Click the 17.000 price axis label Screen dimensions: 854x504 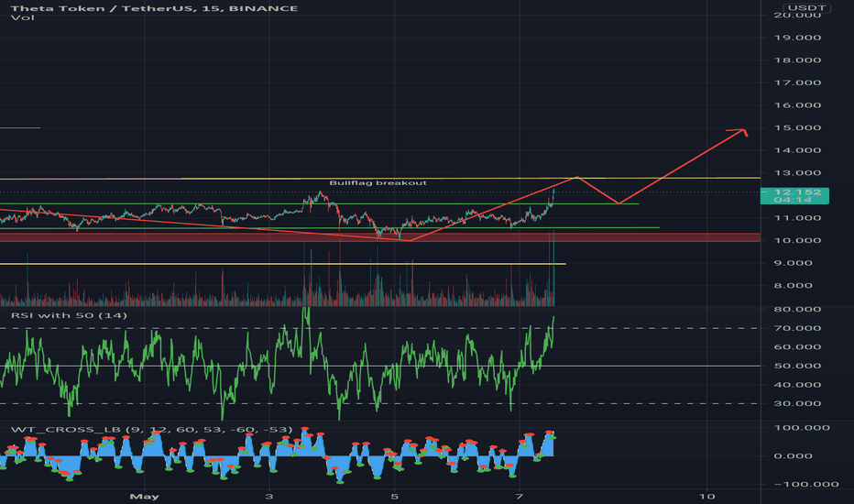[797, 82]
